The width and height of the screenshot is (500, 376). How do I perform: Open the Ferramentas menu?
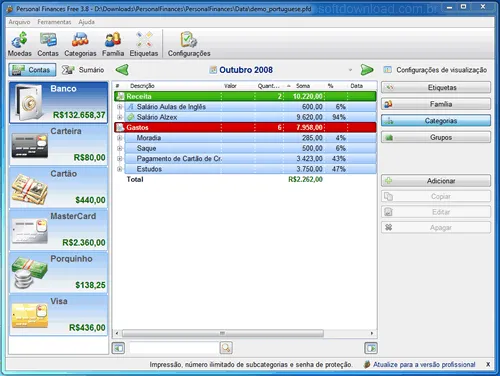pyautogui.click(x=54, y=22)
